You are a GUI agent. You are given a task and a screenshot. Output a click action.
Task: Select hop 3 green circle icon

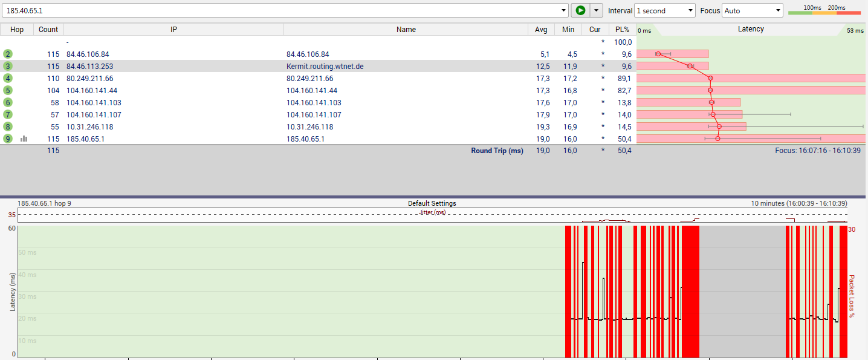pos(7,66)
